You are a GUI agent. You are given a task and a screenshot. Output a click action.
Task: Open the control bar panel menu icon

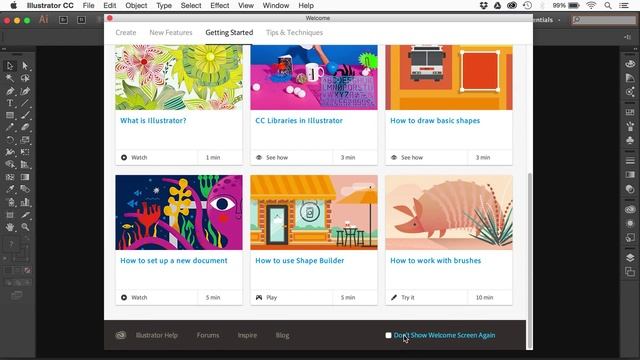tap(627, 37)
